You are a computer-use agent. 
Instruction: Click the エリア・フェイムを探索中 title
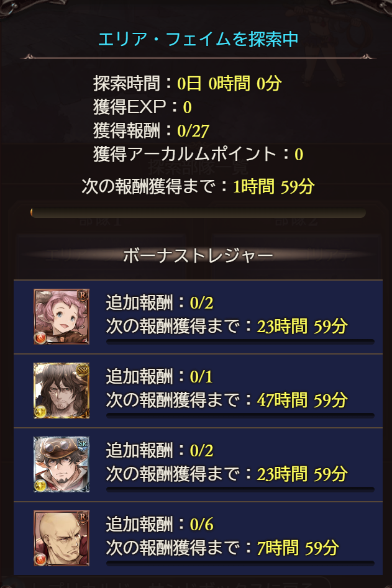coord(198,39)
